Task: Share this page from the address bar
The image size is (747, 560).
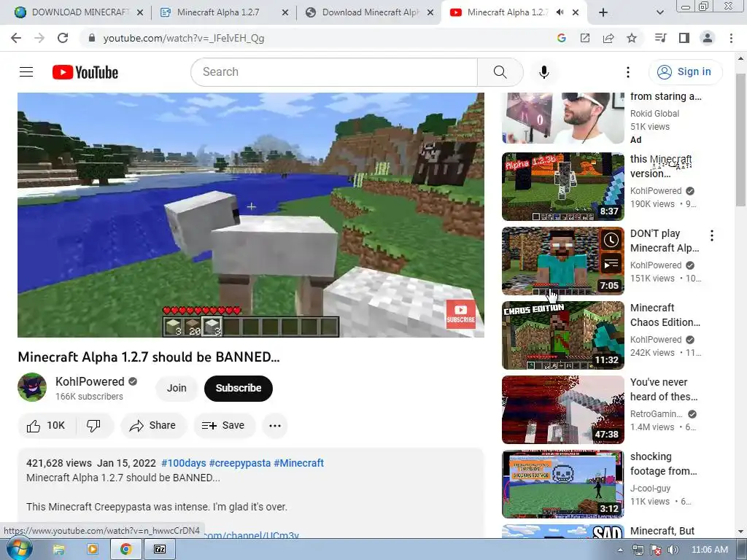Action: tap(608, 38)
